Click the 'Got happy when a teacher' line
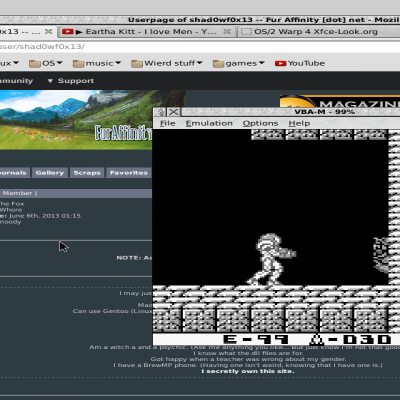Screen dimensions: 400x400 click(248, 359)
